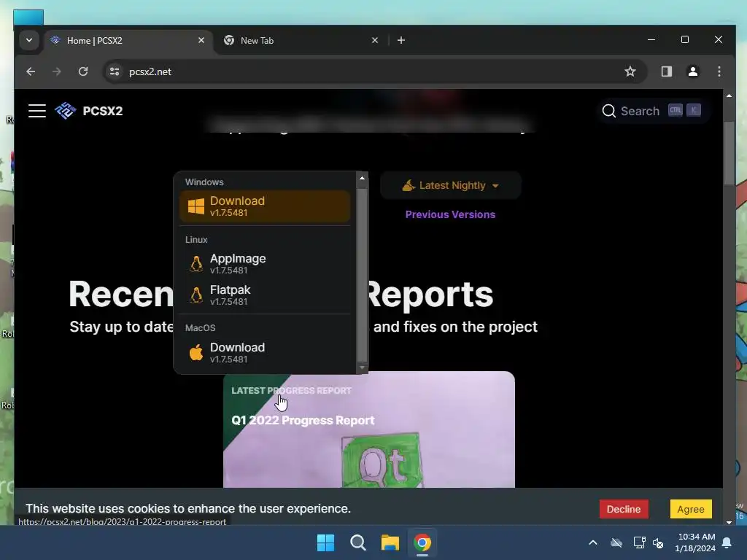Open the Previous Versions link

pos(450,214)
